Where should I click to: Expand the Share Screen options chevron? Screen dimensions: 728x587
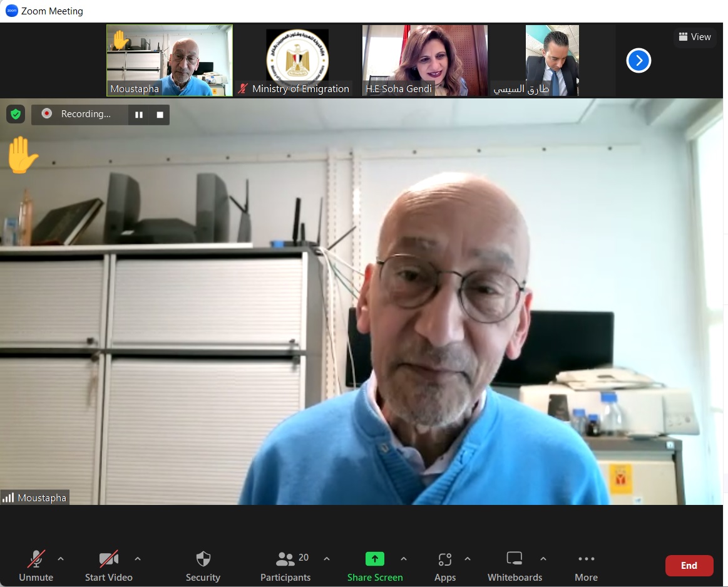coord(404,558)
